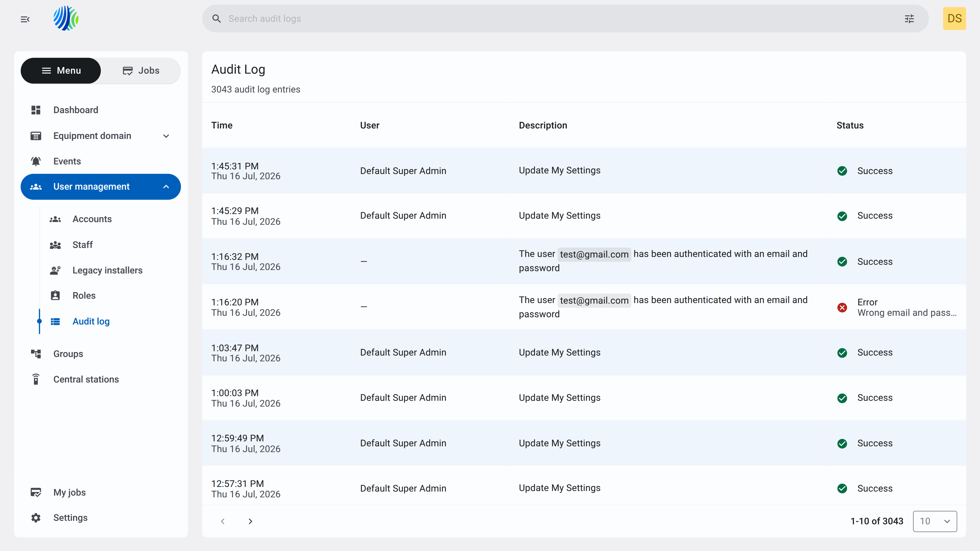Click the Accounts group icon
Viewport: 980px width, 551px height.
click(x=55, y=219)
